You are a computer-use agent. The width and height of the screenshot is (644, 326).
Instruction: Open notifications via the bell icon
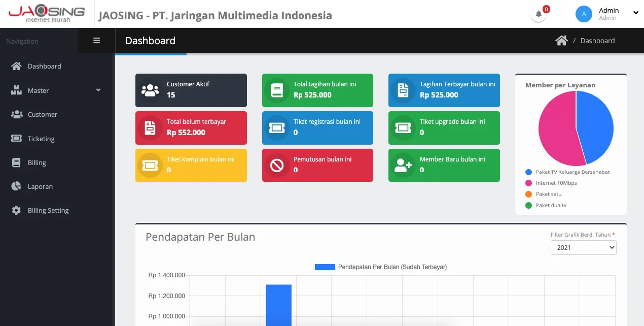[539, 14]
